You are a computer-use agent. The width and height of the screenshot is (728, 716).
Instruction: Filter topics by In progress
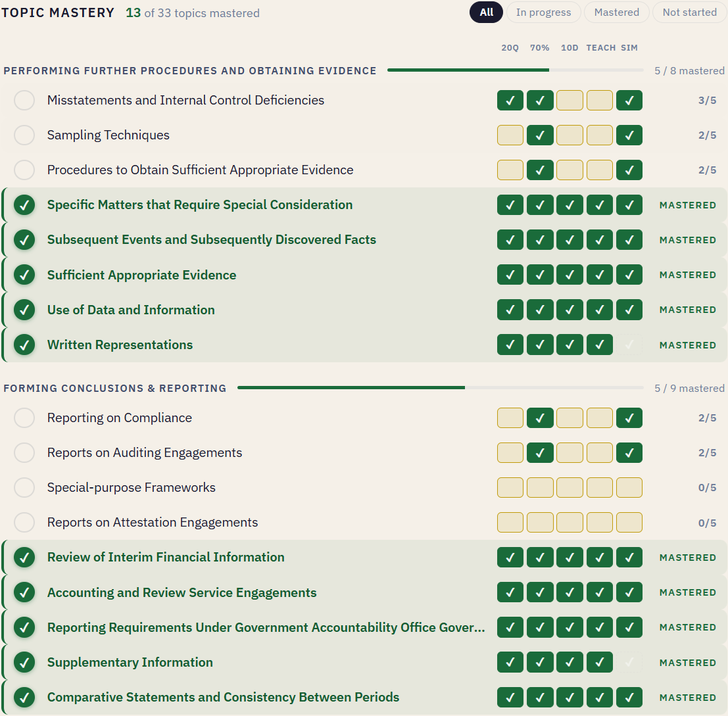tap(543, 12)
